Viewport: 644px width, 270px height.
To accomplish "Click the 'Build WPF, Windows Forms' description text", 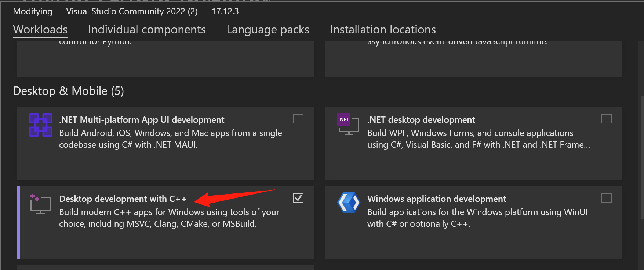I will point(479,139).
